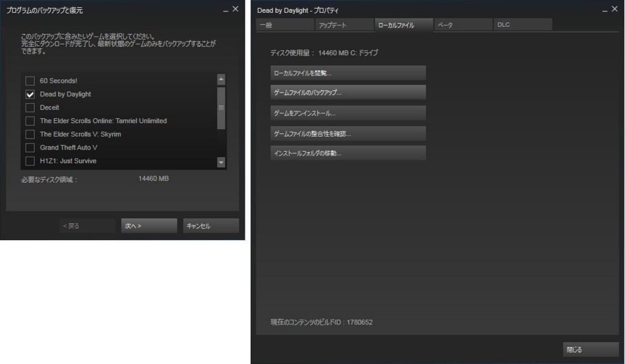The image size is (625, 364).
Task: Minimize the backup and restore window
Action: [x=226, y=10]
